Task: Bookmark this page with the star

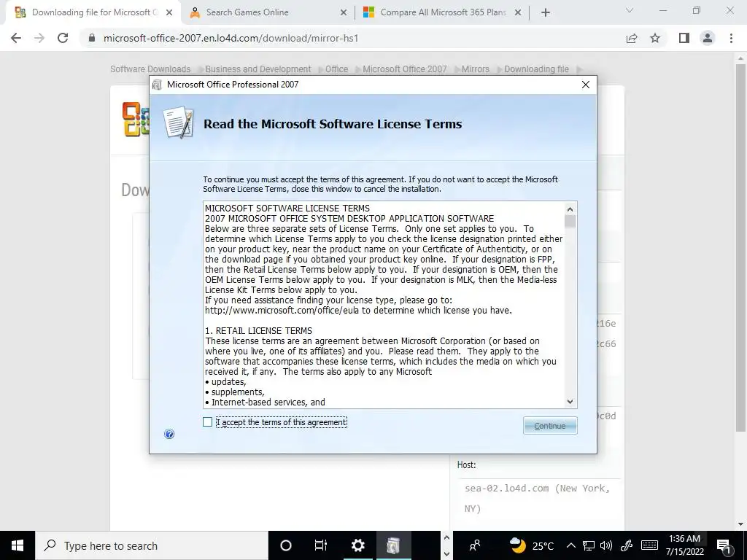Action: (655, 38)
